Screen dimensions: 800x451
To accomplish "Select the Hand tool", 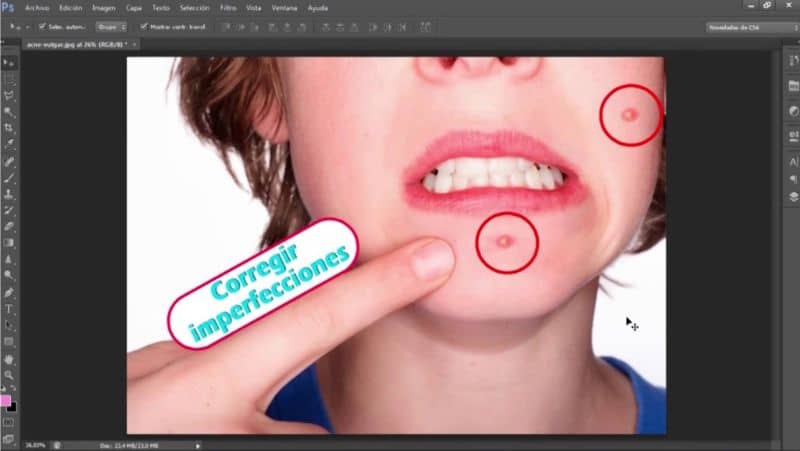I will tap(9, 360).
